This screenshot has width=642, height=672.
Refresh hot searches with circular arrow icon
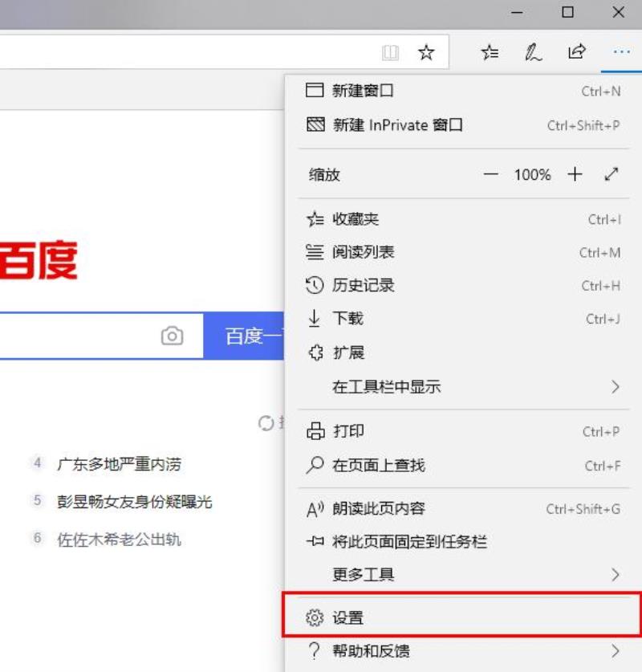pyautogui.click(x=266, y=423)
